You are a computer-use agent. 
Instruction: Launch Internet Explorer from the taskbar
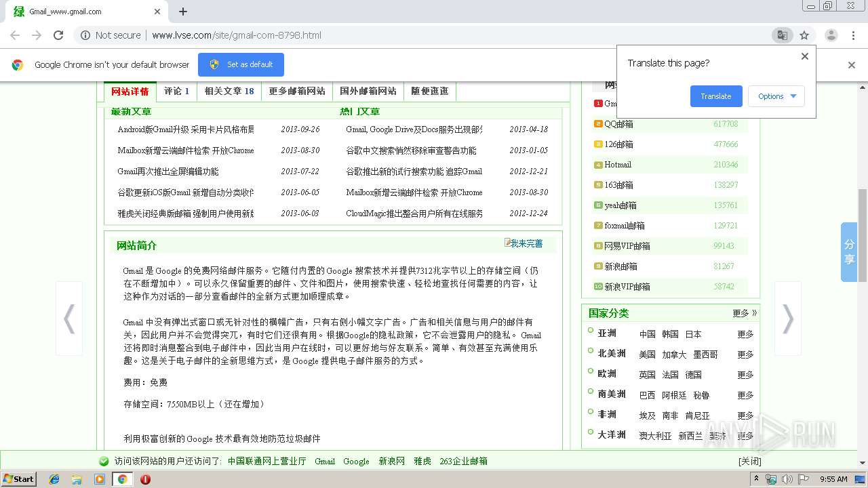click(54, 479)
